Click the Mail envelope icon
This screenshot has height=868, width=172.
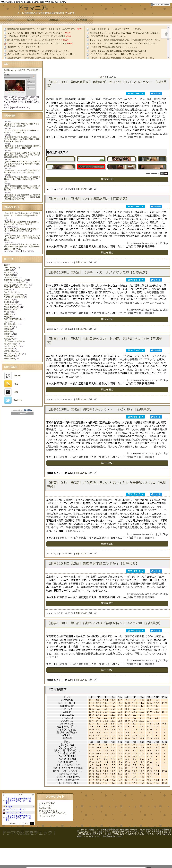point(8,392)
